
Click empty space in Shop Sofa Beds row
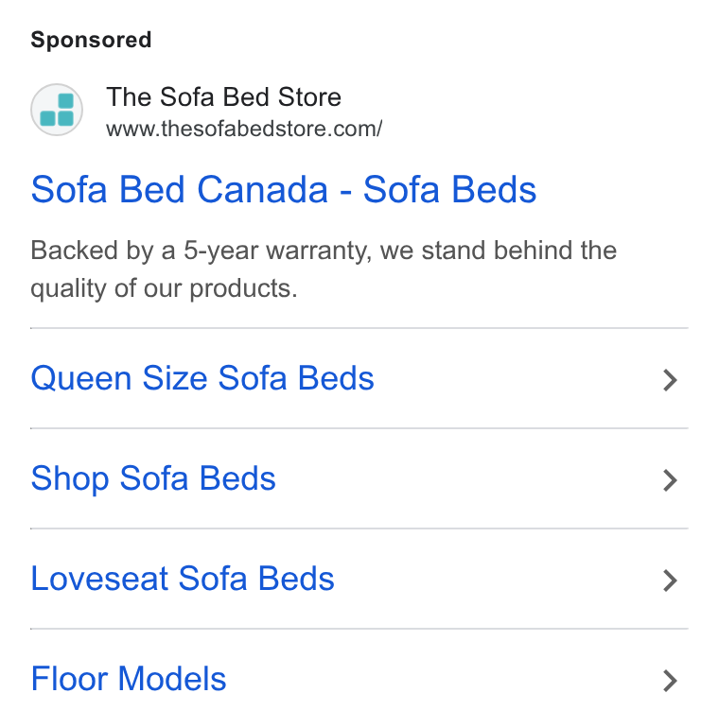coord(465,479)
